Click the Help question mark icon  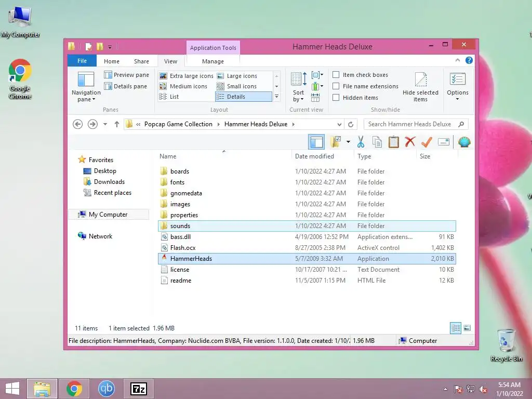coord(469,60)
